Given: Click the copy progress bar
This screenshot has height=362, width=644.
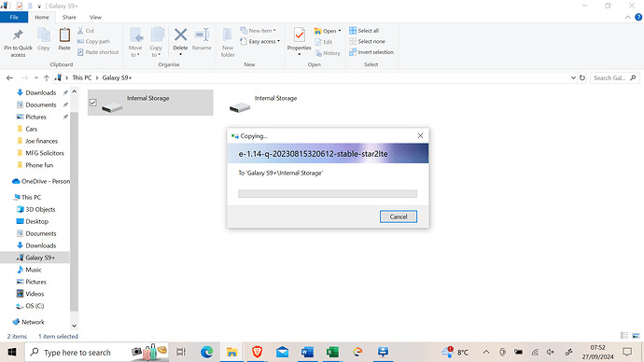Looking at the screenshot, I should (328, 194).
